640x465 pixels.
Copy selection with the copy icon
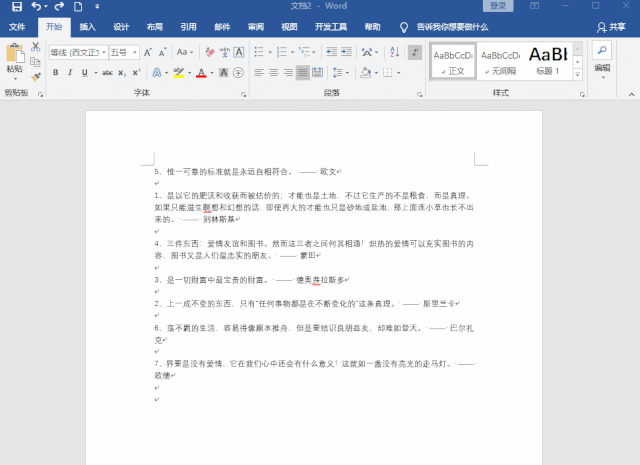click(36, 62)
